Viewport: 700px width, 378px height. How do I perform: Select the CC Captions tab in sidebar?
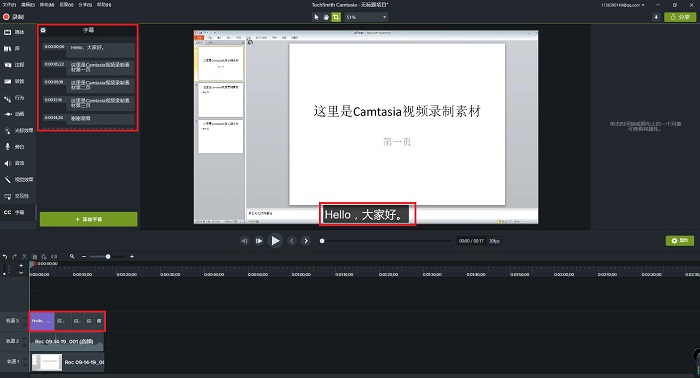[13, 212]
